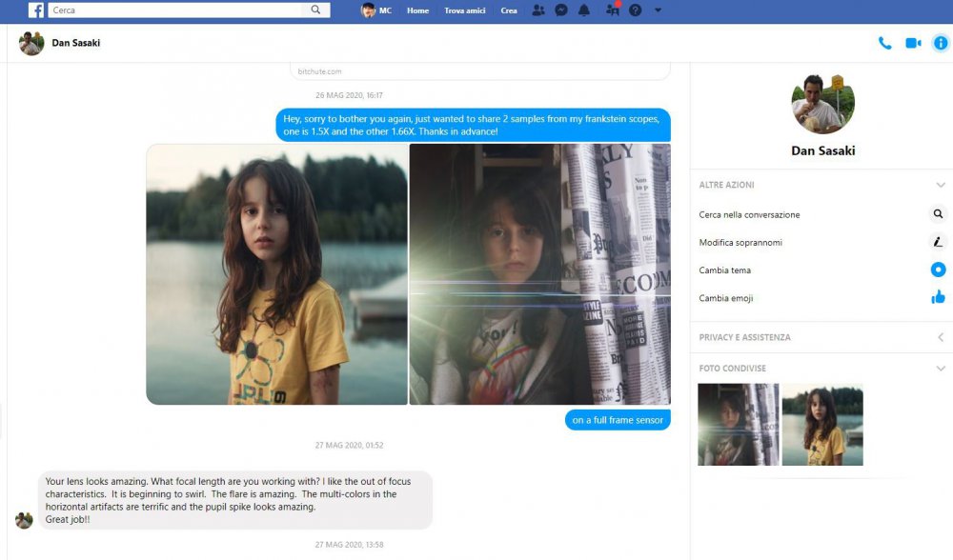Open Messenger icon in top bar
The height and width of the screenshot is (560, 953).
click(562, 10)
